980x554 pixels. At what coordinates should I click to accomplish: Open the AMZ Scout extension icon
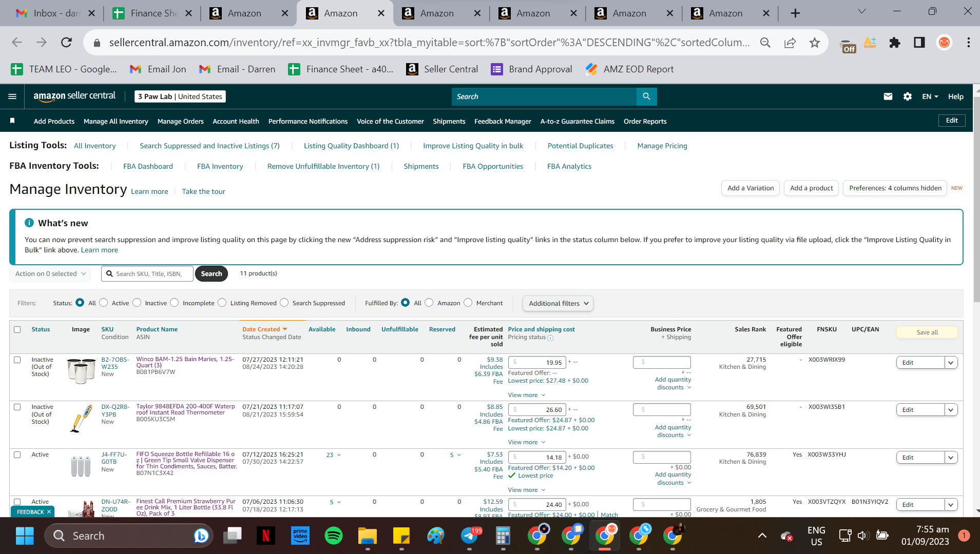coord(870,43)
